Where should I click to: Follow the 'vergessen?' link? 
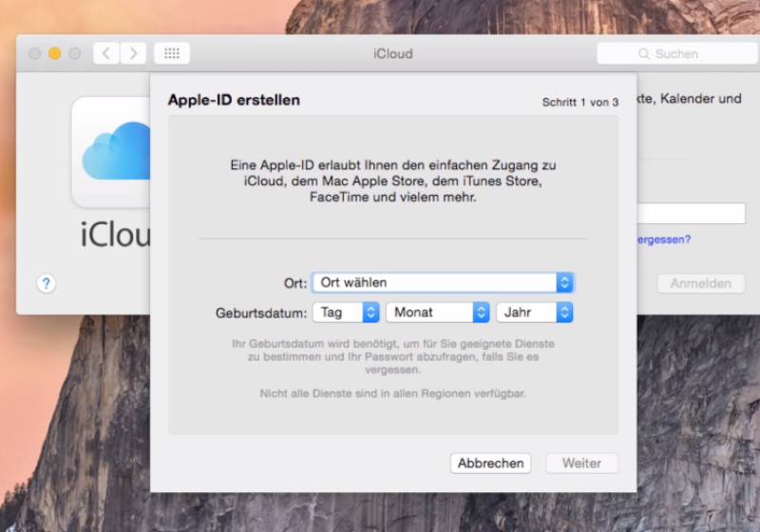(x=664, y=239)
